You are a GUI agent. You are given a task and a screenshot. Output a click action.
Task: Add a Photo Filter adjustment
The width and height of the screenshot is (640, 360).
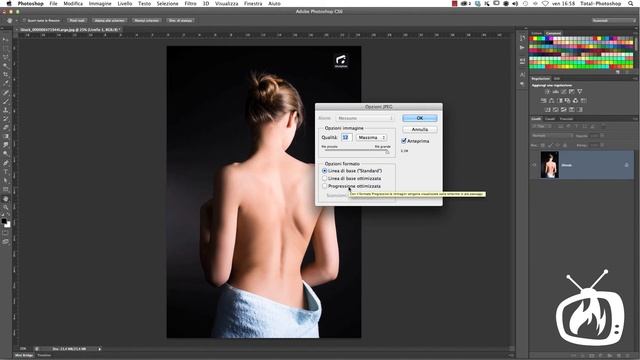[x=567, y=100]
